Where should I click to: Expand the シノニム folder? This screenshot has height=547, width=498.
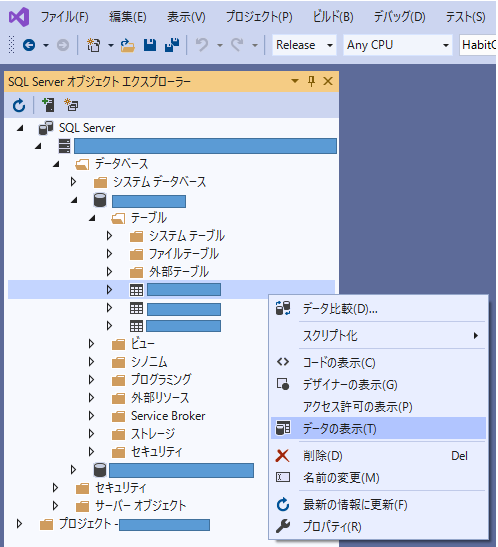point(91,362)
